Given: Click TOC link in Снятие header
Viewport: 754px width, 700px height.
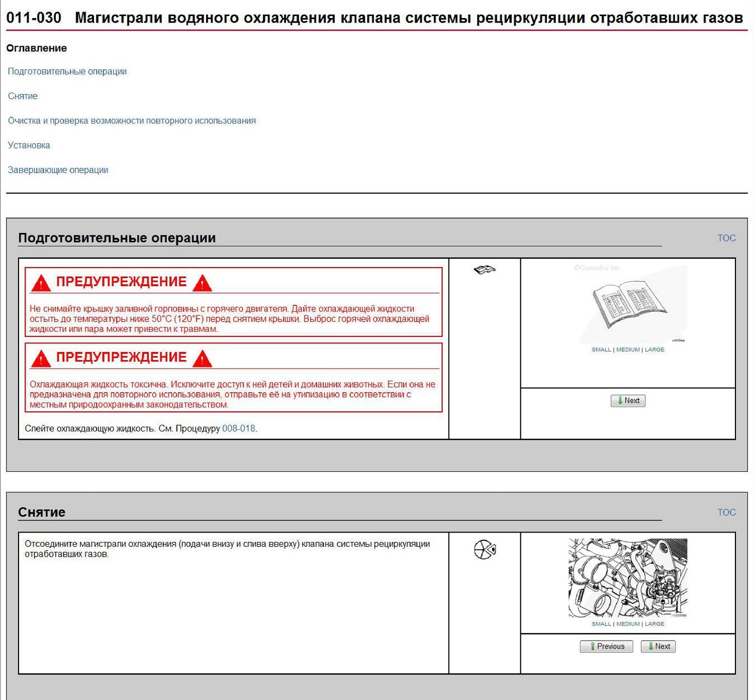Looking at the screenshot, I should point(726,512).
